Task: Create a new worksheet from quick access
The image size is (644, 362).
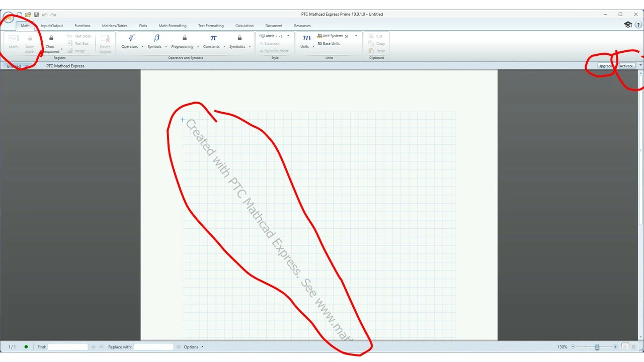Action: click(20, 15)
